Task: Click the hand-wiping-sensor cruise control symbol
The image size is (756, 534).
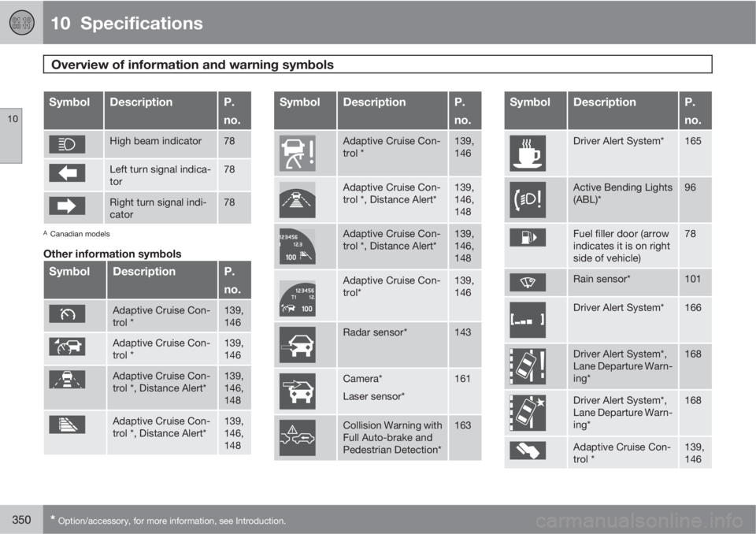Action: pos(528,451)
